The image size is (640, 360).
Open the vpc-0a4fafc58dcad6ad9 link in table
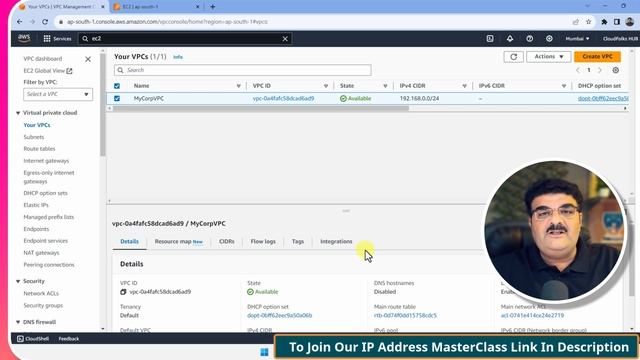pyautogui.click(x=283, y=98)
